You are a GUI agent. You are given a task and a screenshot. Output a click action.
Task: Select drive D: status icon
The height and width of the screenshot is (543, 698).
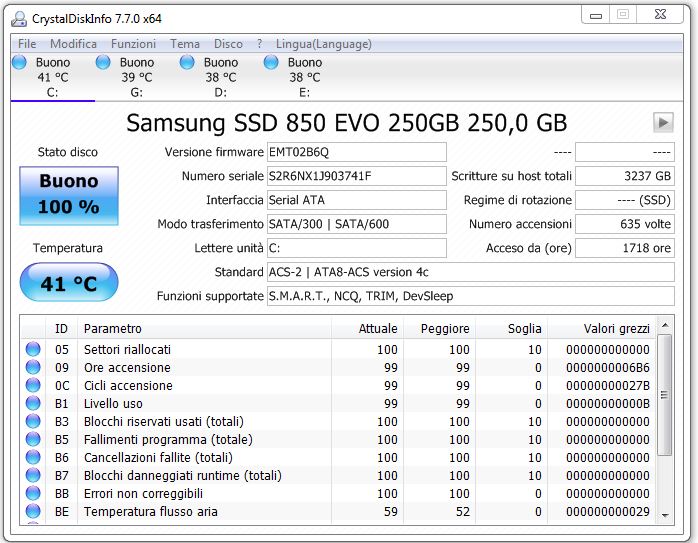pos(187,62)
